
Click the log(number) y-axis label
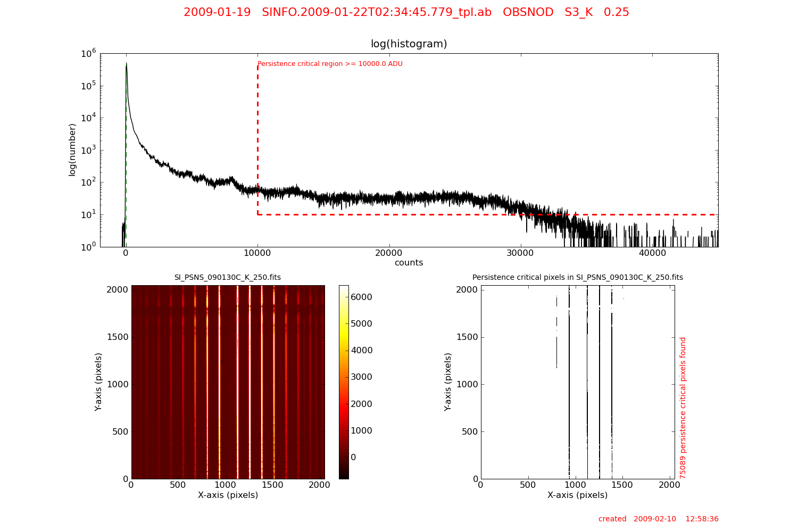[72, 149]
